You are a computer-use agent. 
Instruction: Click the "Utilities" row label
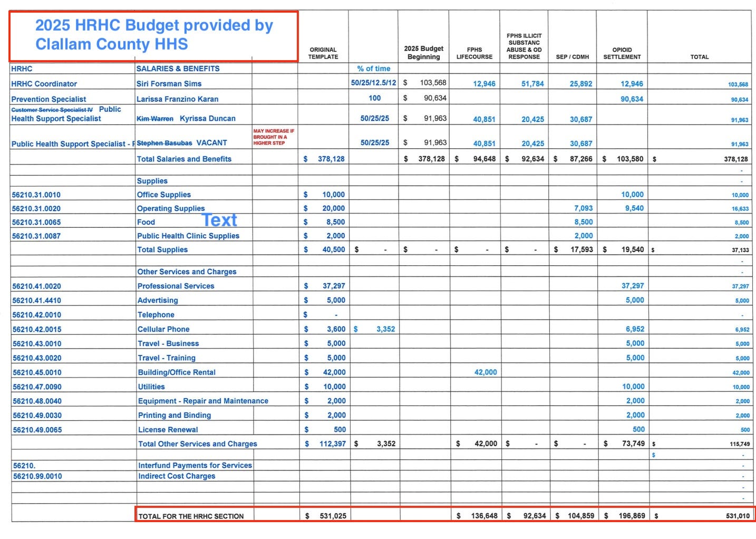coord(151,387)
